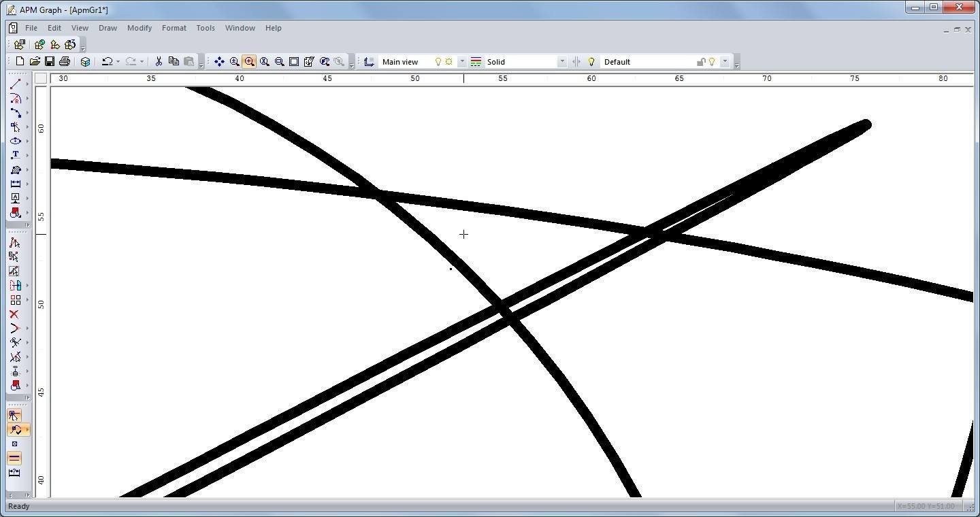Toggle Default layer bulb visibility
The width and height of the screenshot is (980, 517).
pyautogui.click(x=712, y=61)
